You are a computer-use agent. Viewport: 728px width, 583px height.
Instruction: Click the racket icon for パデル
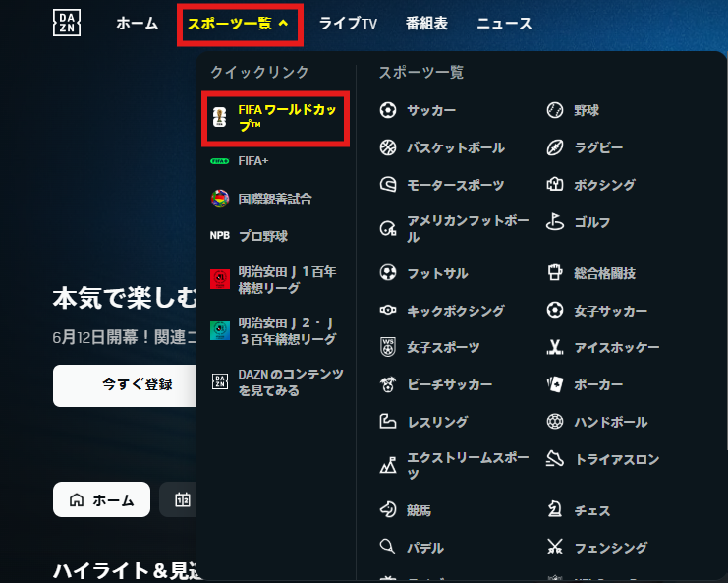point(388,547)
